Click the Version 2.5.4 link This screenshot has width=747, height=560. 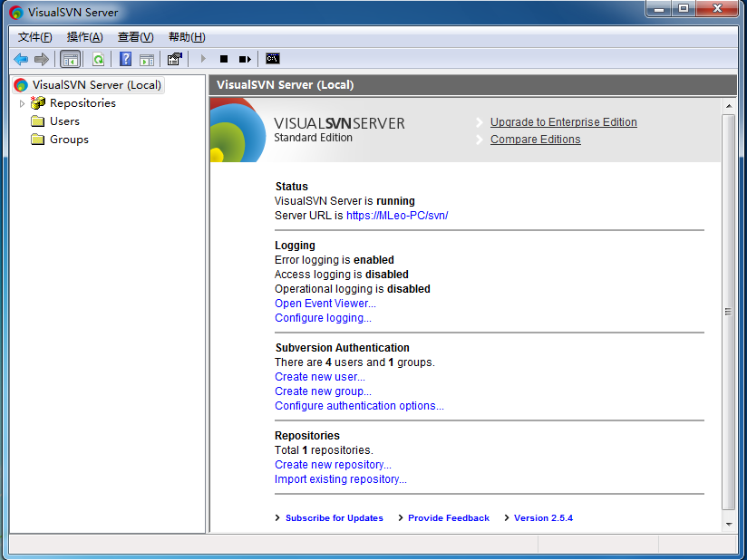[x=544, y=518]
